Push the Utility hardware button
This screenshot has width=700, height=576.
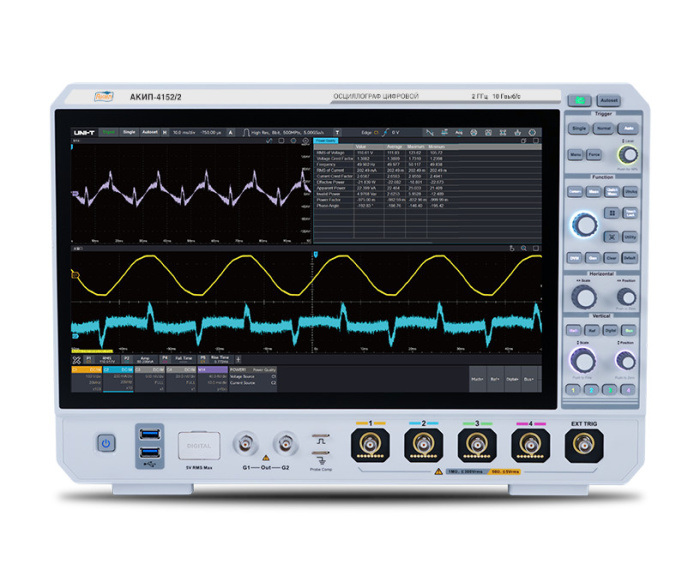point(630,237)
